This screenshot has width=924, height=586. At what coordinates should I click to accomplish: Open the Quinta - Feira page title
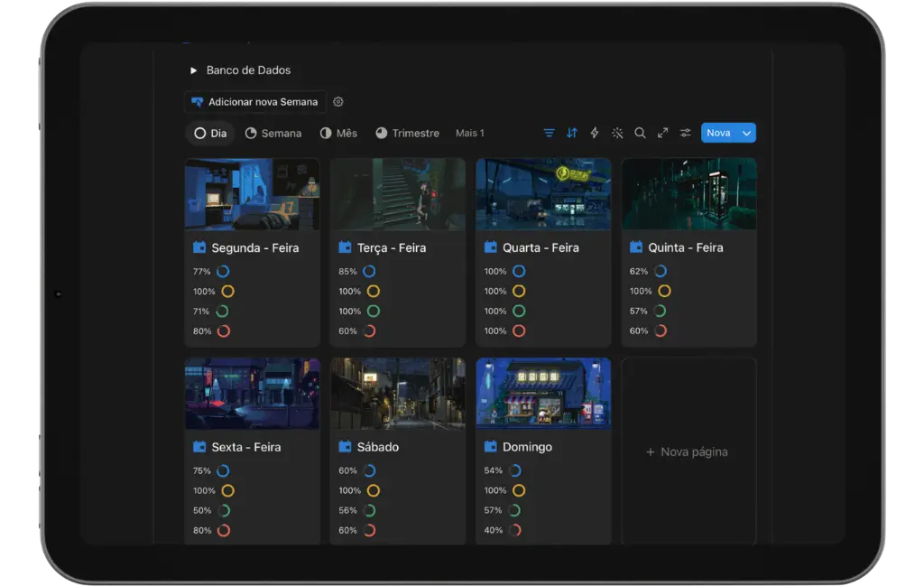point(686,247)
